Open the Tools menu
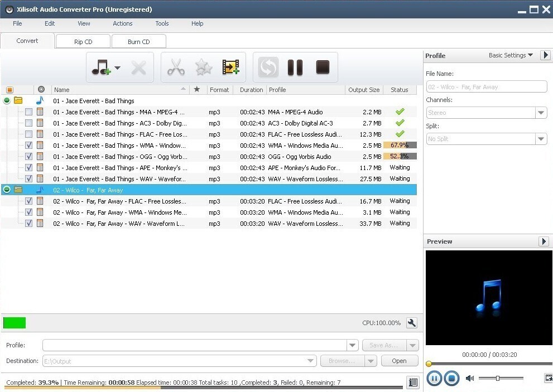 click(162, 23)
